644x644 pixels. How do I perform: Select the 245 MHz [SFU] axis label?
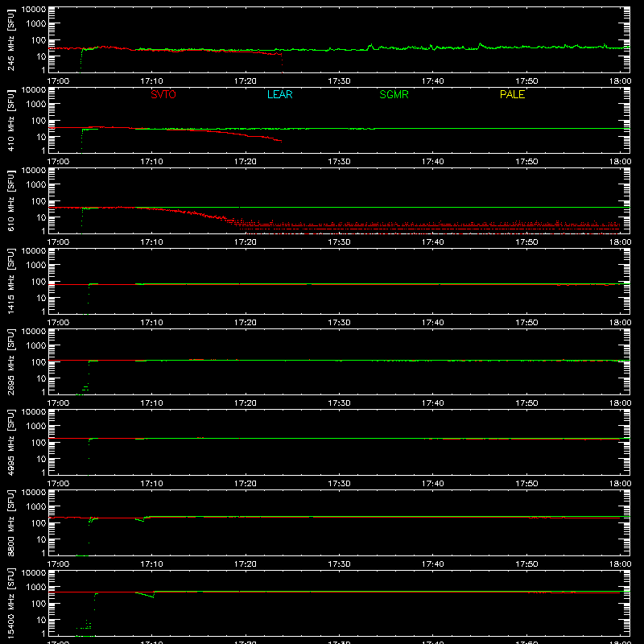[x=10, y=39]
